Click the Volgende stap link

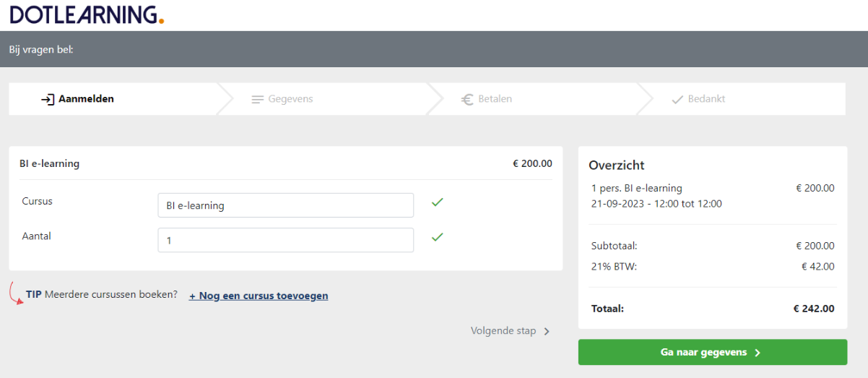point(503,331)
